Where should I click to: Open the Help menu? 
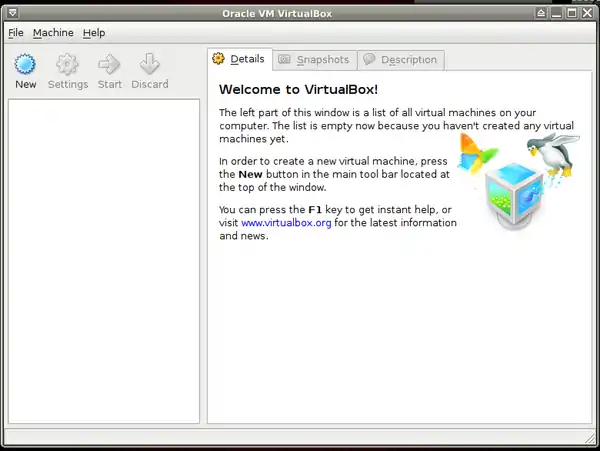pos(94,33)
